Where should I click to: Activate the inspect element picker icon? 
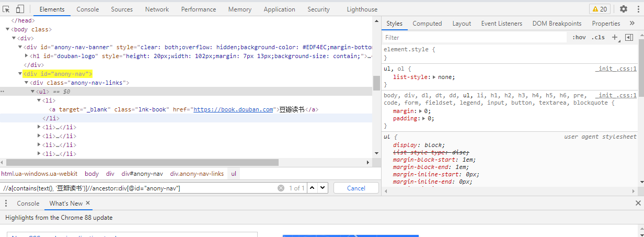pyautogui.click(x=7, y=9)
